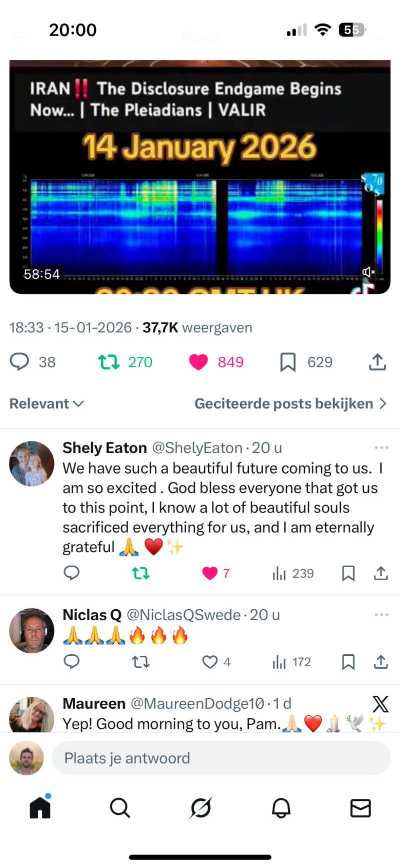This screenshot has width=400, height=868.
Task: Like Niclas Q's reply
Action: point(210,662)
